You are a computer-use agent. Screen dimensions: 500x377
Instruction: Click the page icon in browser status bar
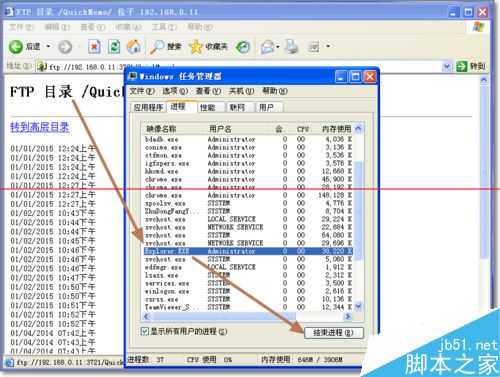10,362
